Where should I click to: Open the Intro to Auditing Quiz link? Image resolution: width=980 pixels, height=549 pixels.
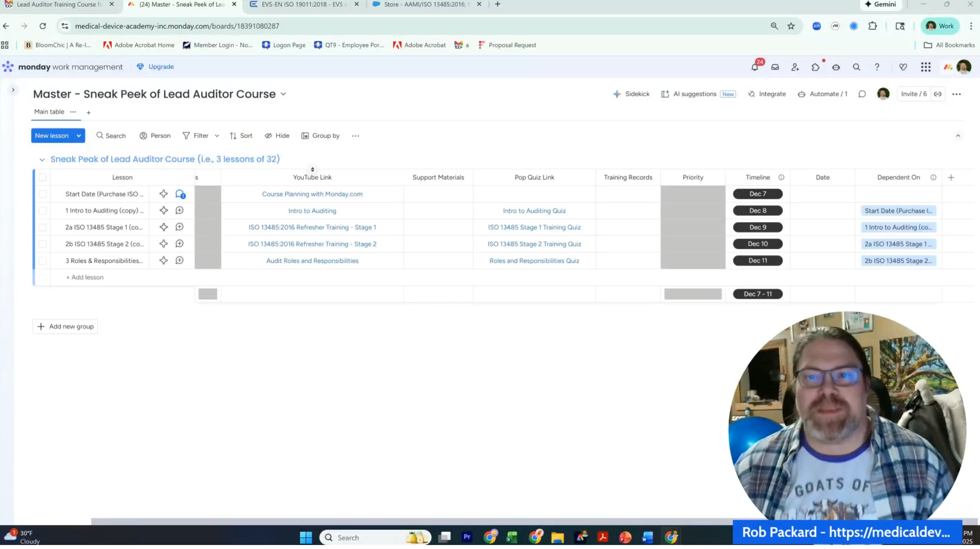pyautogui.click(x=534, y=211)
